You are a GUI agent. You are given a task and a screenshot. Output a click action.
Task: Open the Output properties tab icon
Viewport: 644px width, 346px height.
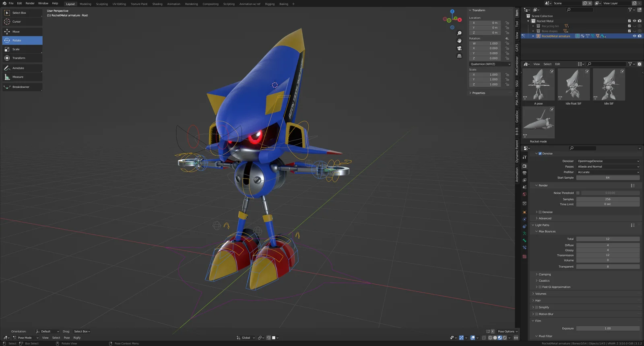524,173
